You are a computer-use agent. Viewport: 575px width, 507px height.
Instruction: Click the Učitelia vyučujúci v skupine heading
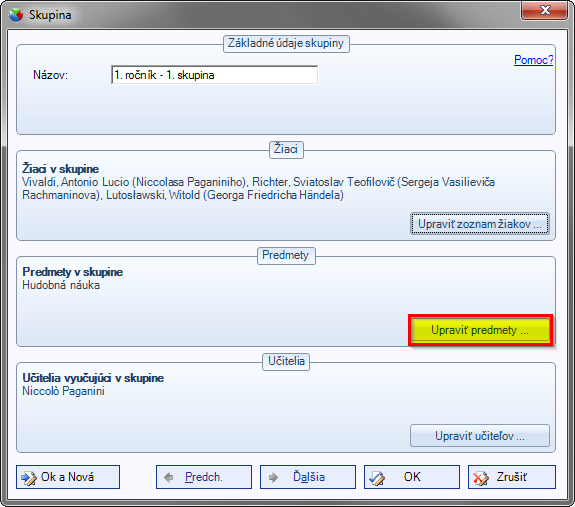(93, 378)
